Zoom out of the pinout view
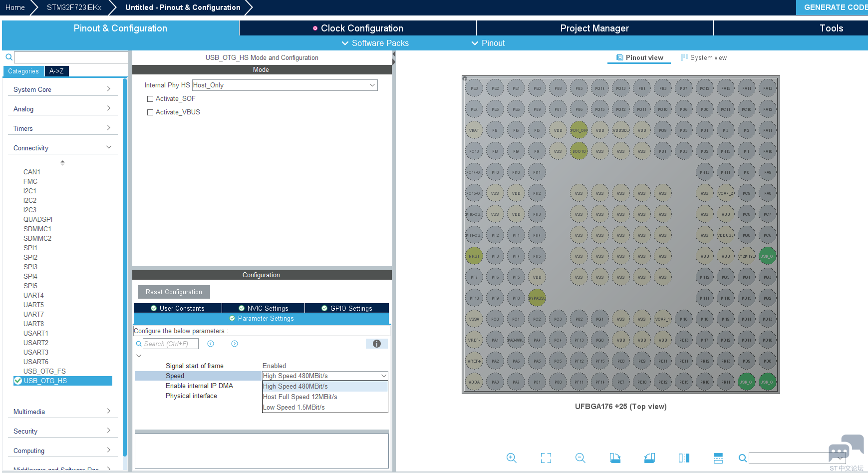The height and width of the screenshot is (476, 868). click(x=580, y=458)
